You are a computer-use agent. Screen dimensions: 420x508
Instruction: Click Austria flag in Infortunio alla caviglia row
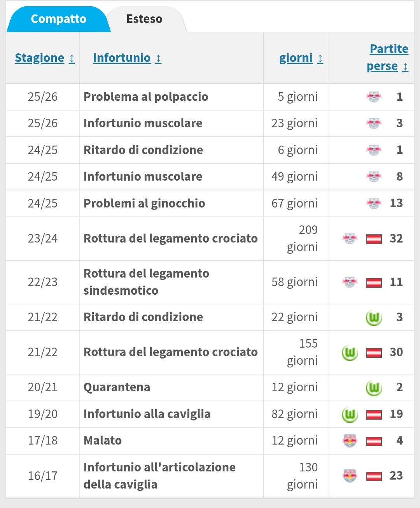click(x=374, y=414)
